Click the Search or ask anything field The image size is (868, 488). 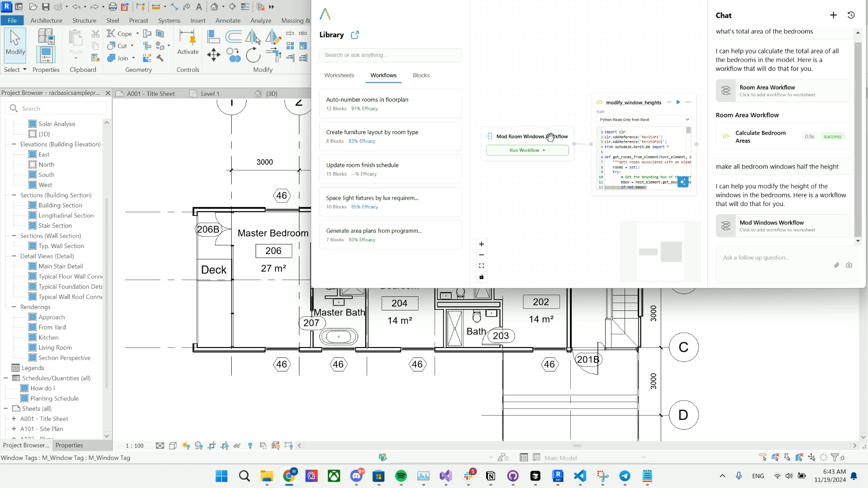(390, 55)
